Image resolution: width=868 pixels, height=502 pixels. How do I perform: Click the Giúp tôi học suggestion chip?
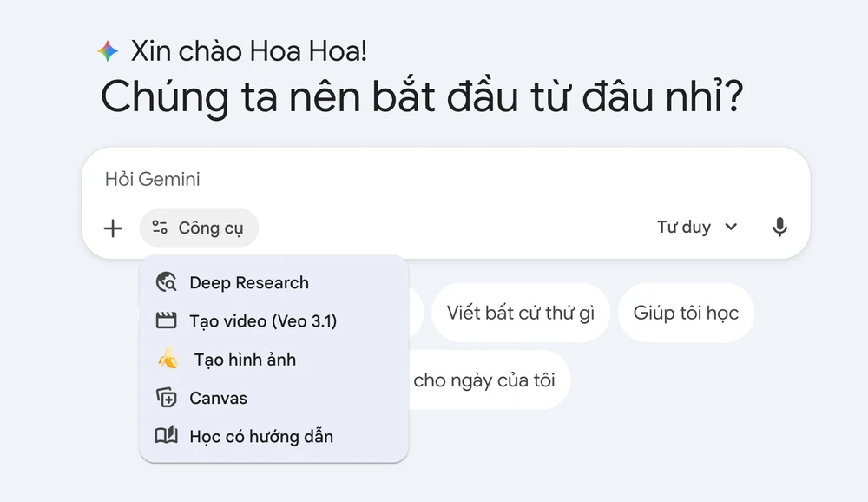point(685,313)
